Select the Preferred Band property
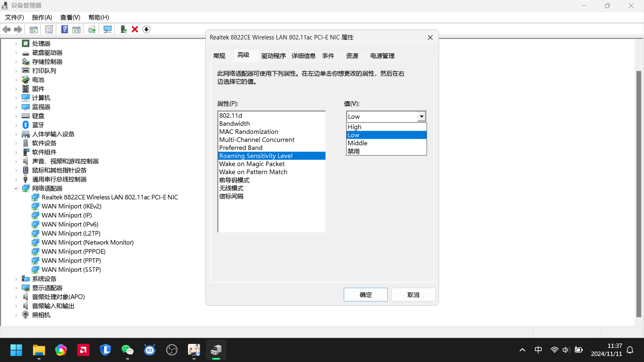The image size is (644, 362). tap(272, 148)
